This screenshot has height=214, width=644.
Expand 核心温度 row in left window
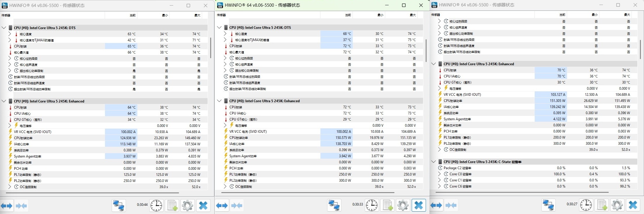pyautogui.click(x=10, y=34)
